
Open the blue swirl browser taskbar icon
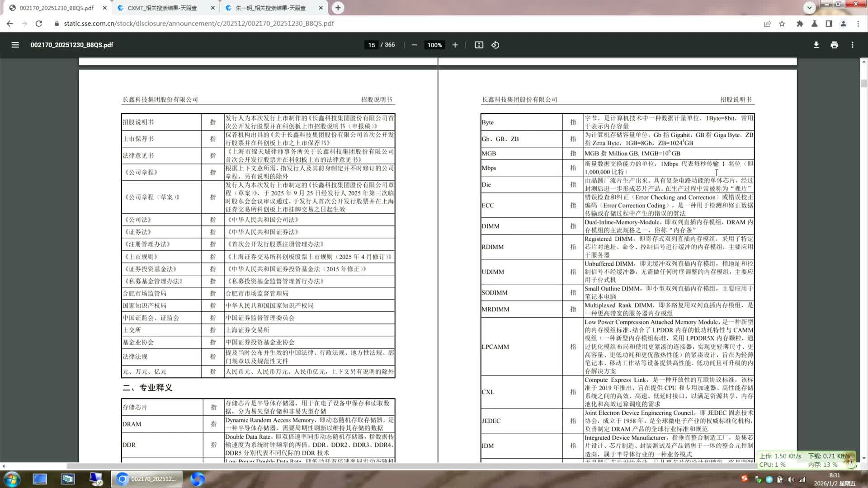pos(197,479)
